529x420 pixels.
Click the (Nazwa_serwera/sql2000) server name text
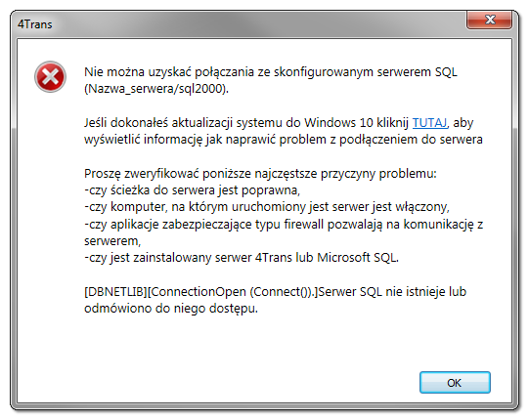pyautogui.click(x=156, y=89)
